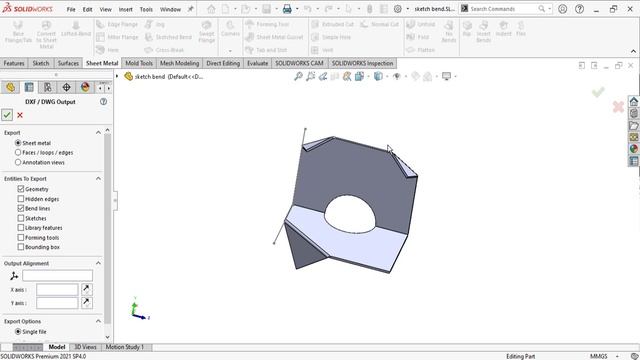This screenshot has width=640, height=360.
Task: Open the ConfigurationManager tab icon
Action: (48, 87)
